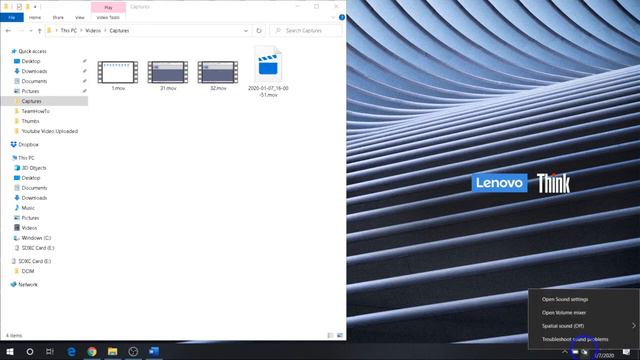Open OBS Studio icon in taskbar
The width and height of the screenshot is (640, 360).
[x=133, y=351]
